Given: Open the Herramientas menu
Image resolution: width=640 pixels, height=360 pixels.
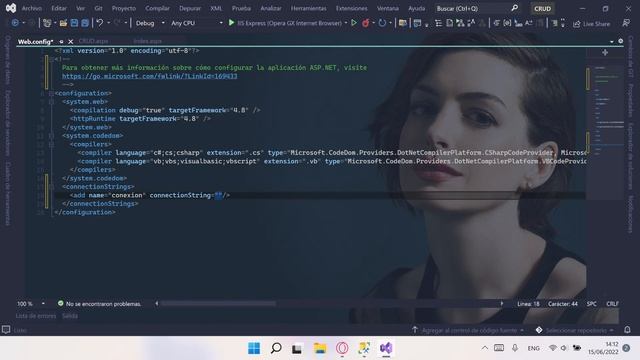Looking at the screenshot, I should [x=309, y=8].
